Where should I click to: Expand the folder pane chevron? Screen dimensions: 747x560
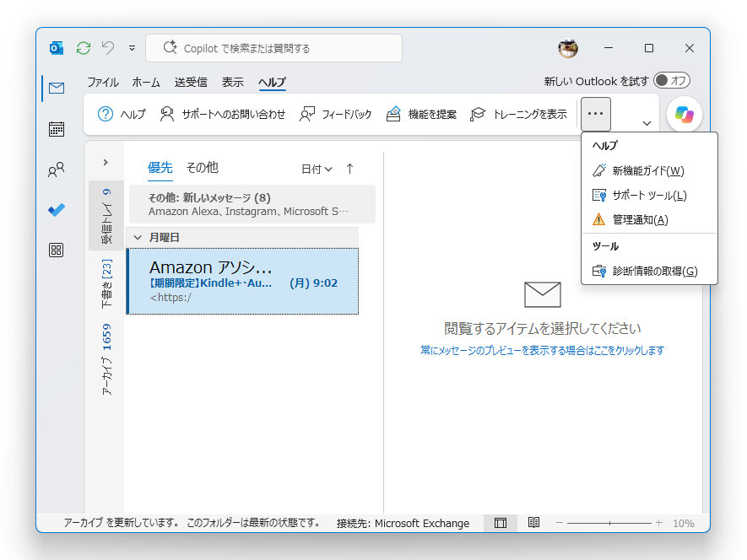[106, 163]
